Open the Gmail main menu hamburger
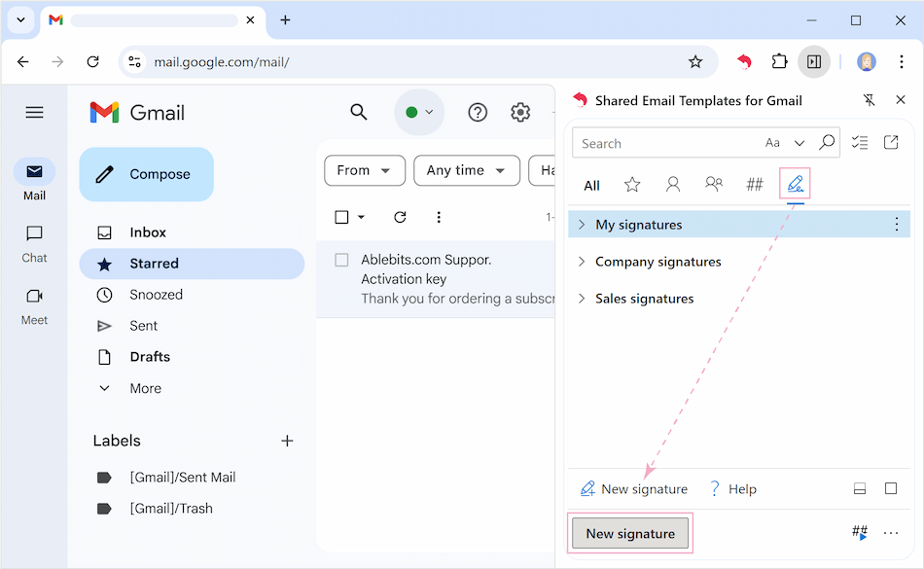Screen dimensions: 924x569 point(34,112)
